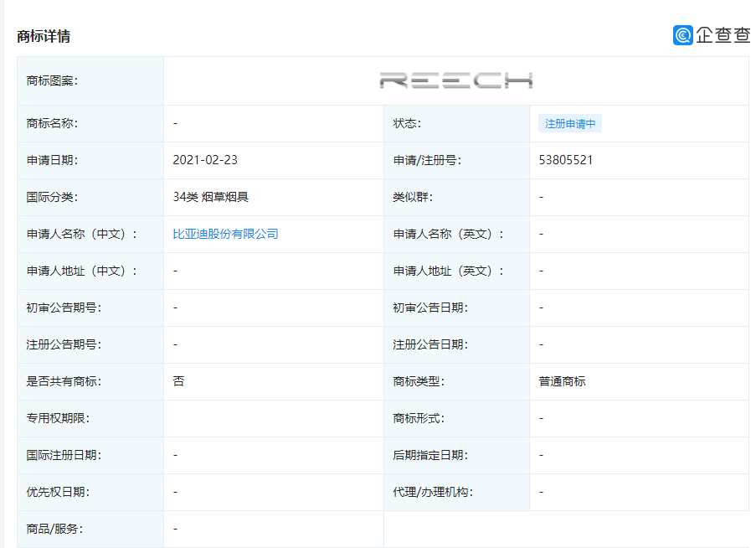The image size is (756, 548).
Task: Click the 商标详情 page heading
Action: click(x=43, y=36)
